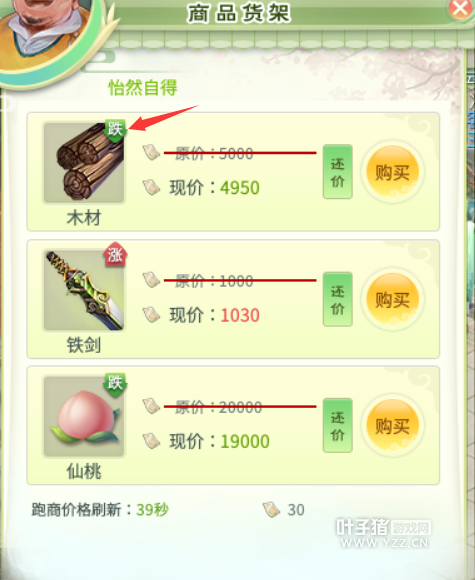Click peach's current price 19000
475x580 pixels.
click(245, 441)
